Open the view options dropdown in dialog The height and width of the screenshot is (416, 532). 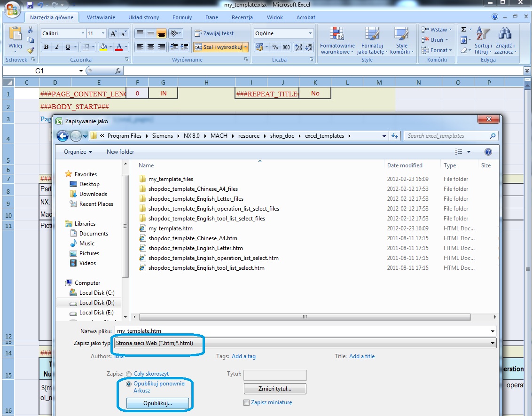[469, 152]
